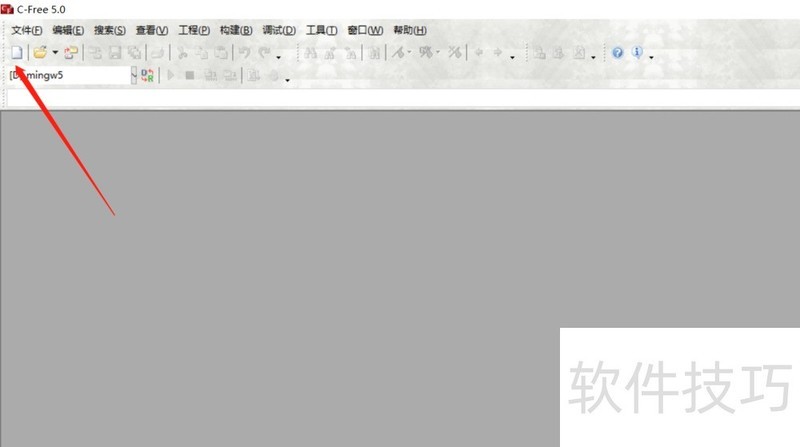Click the grayed-out Print icon
The height and width of the screenshot is (447, 800).
(x=158, y=52)
